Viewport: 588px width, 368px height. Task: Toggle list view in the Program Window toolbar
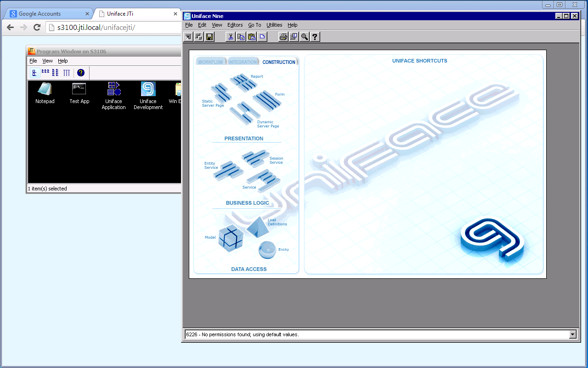pyautogui.click(x=55, y=72)
